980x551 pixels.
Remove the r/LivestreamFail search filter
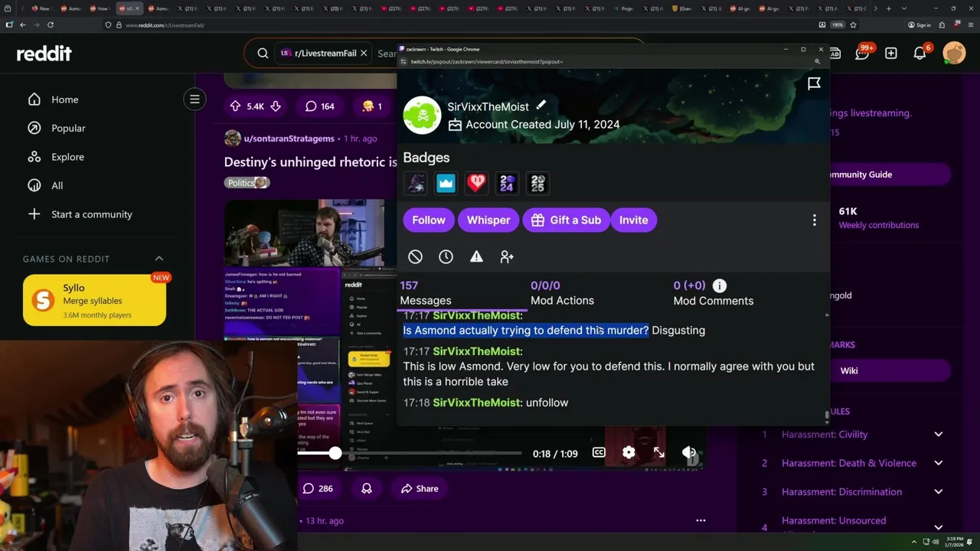point(364,54)
